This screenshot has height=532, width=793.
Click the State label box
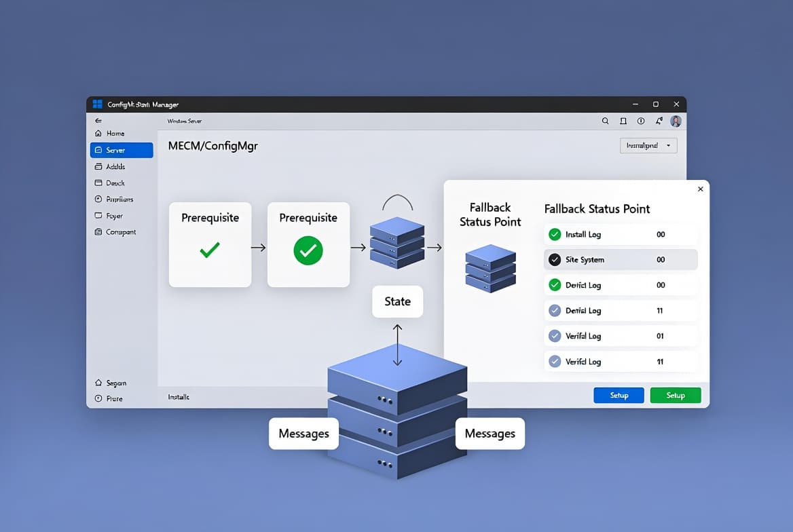(x=397, y=301)
